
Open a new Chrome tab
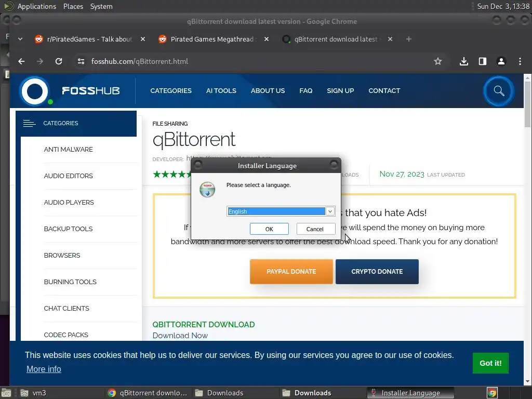408,39
